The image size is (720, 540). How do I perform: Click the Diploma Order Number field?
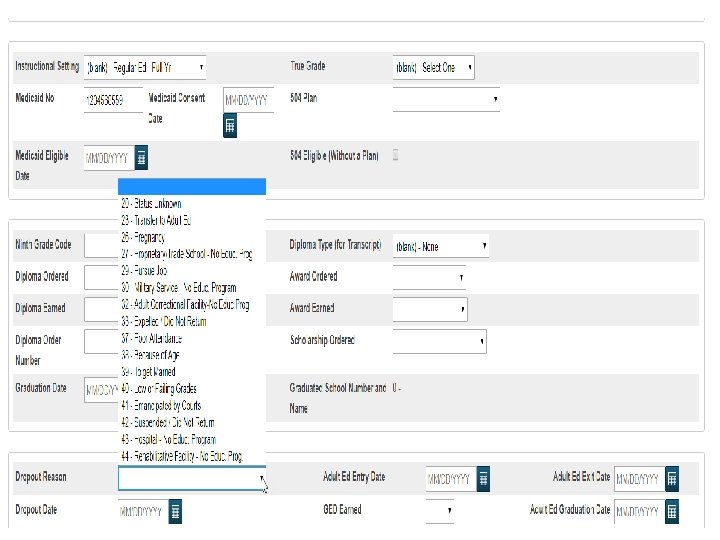(x=101, y=341)
